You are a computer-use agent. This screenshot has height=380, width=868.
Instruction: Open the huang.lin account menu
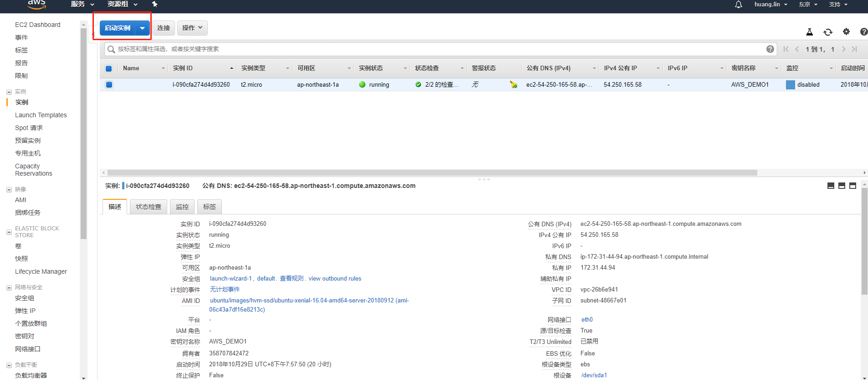(770, 4)
